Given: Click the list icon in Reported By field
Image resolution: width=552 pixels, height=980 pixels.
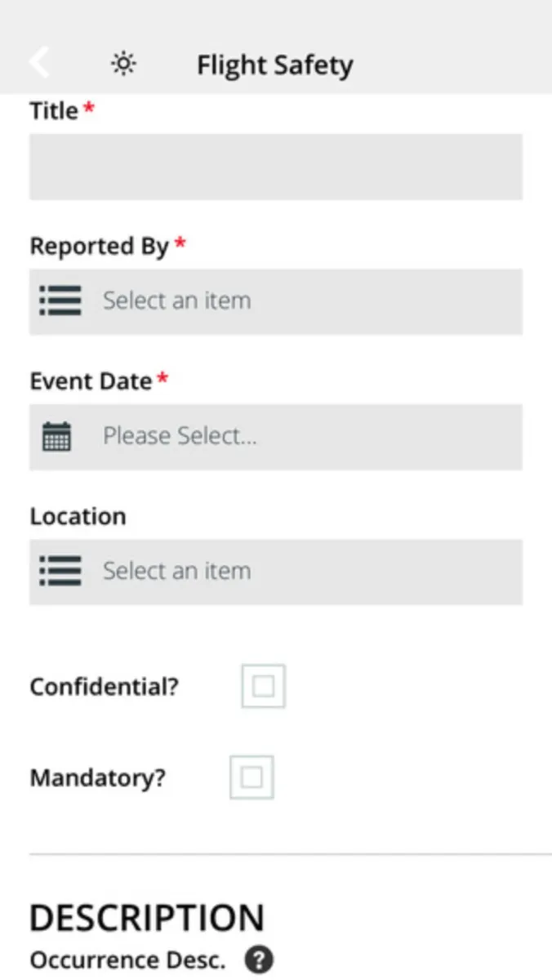Looking at the screenshot, I should pyautogui.click(x=60, y=301).
